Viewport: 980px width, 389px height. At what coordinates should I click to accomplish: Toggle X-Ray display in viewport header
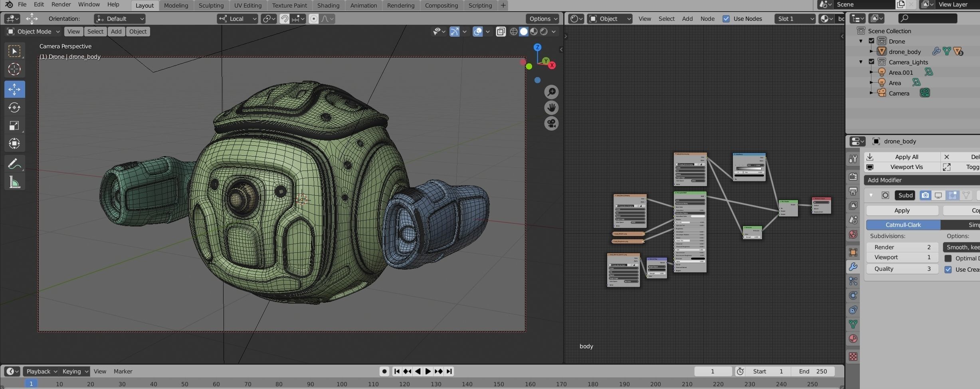pos(501,32)
